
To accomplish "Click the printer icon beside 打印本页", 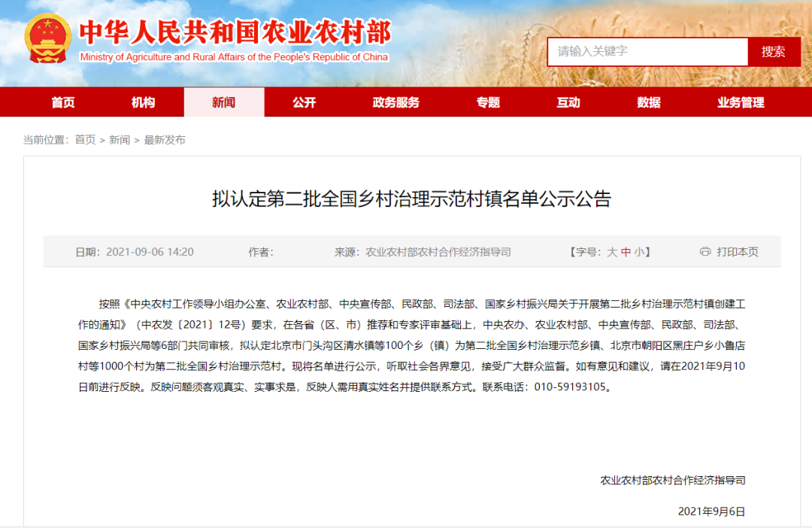I will point(704,252).
